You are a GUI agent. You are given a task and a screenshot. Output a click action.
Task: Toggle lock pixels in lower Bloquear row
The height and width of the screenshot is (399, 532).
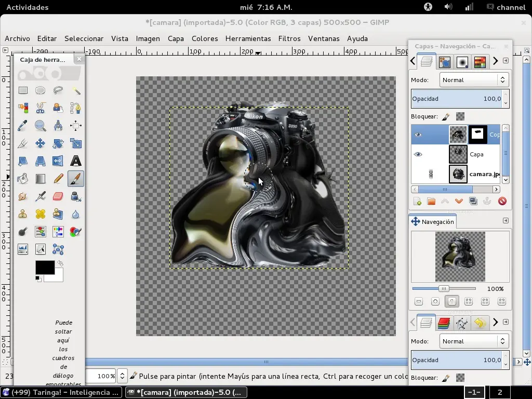tap(446, 378)
